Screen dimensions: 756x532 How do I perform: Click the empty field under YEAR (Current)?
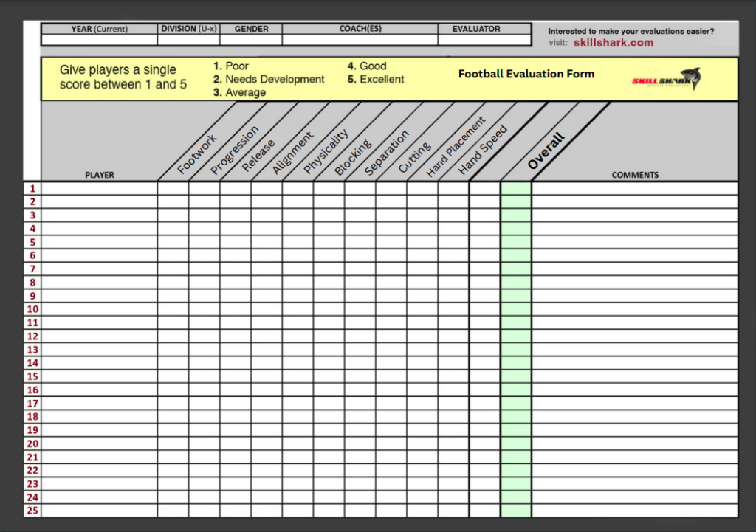pos(99,40)
